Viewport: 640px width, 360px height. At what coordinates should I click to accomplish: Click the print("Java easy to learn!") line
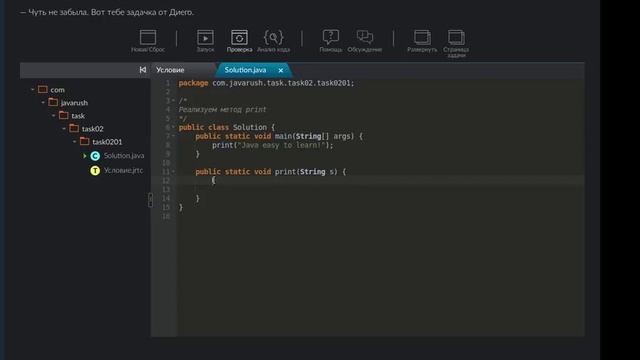[273, 145]
